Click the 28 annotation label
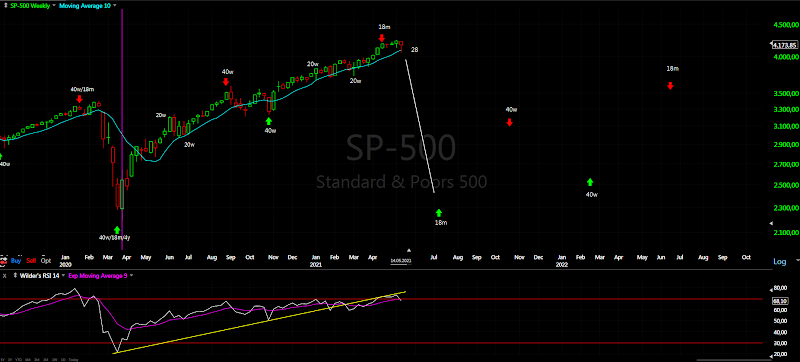800x362 pixels. click(414, 50)
